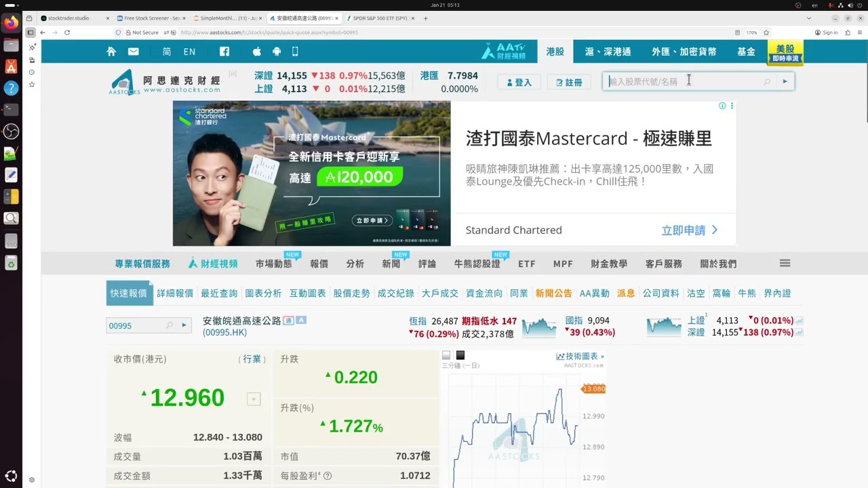Open the 財經視頻 link
Viewport: 868px width, 488px height.
[213, 264]
